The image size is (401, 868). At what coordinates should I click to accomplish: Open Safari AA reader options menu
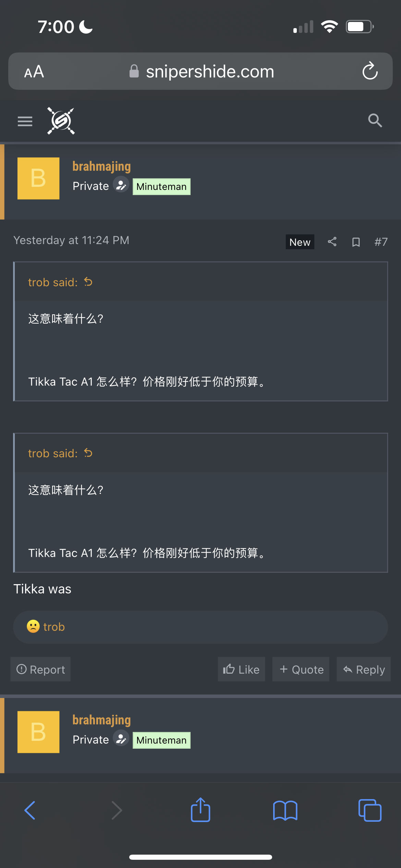[34, 72]
